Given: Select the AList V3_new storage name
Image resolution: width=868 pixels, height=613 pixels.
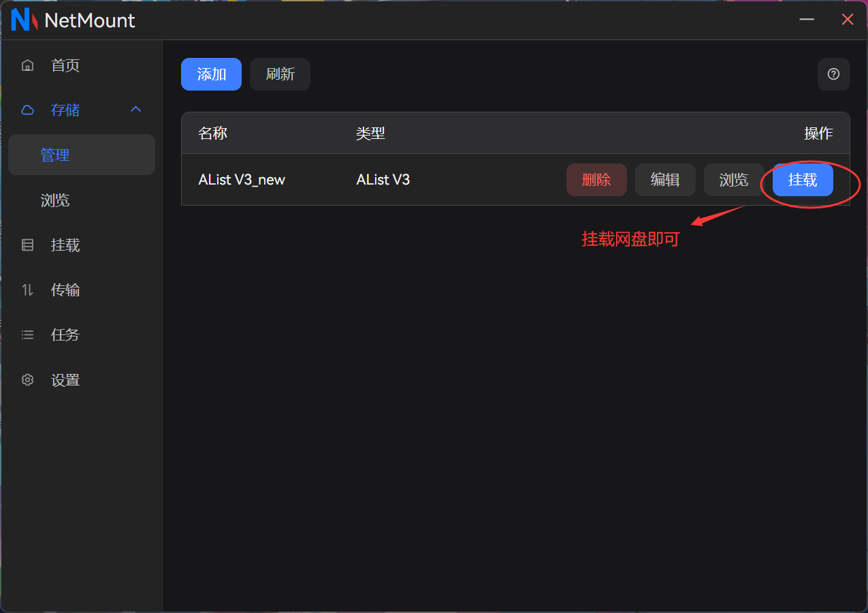Looking at the screenshot, I should coord(242,180).
